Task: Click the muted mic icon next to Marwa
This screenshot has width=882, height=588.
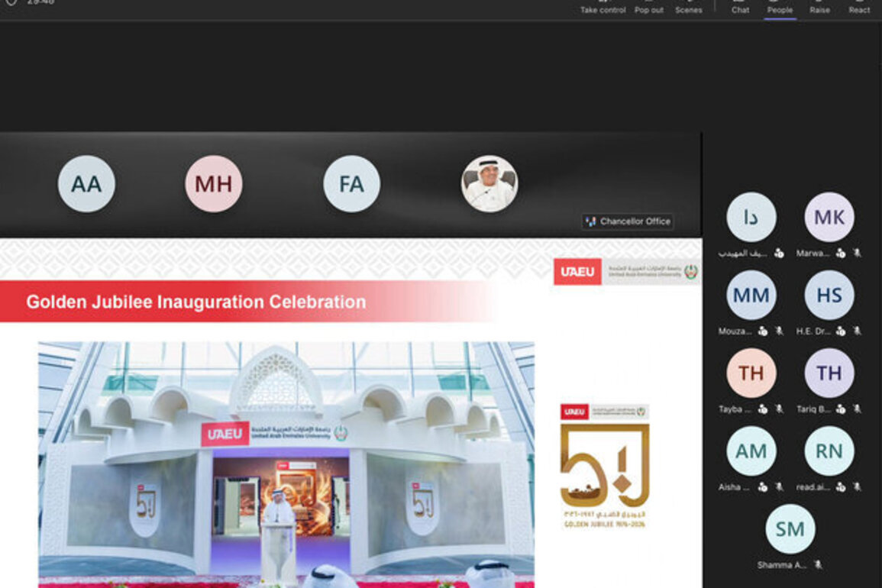Action: pos(857,254)
